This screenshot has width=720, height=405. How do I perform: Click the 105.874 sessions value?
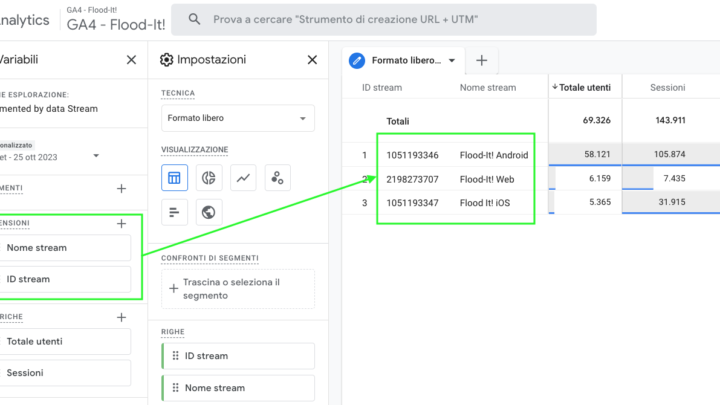[669, 154]
